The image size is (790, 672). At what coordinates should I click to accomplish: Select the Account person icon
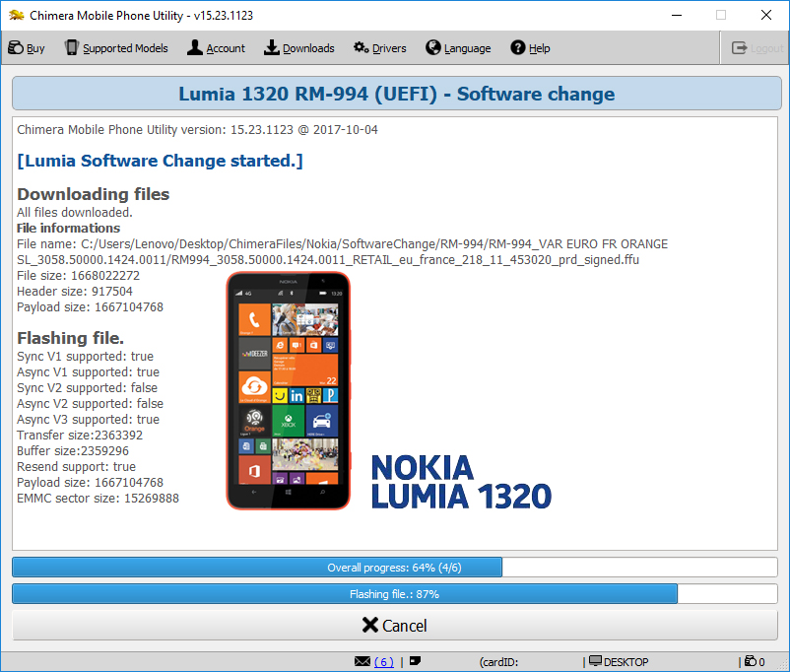coord(193,47)
